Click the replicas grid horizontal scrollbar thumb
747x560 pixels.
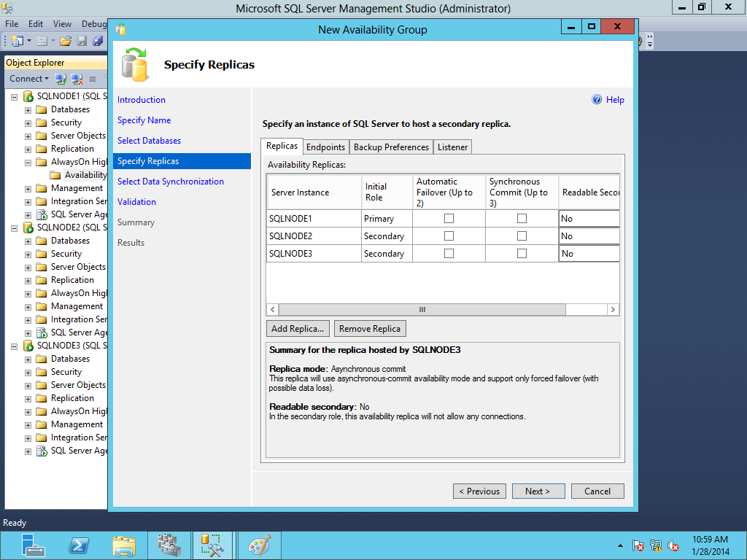click(x=422, y=309)
